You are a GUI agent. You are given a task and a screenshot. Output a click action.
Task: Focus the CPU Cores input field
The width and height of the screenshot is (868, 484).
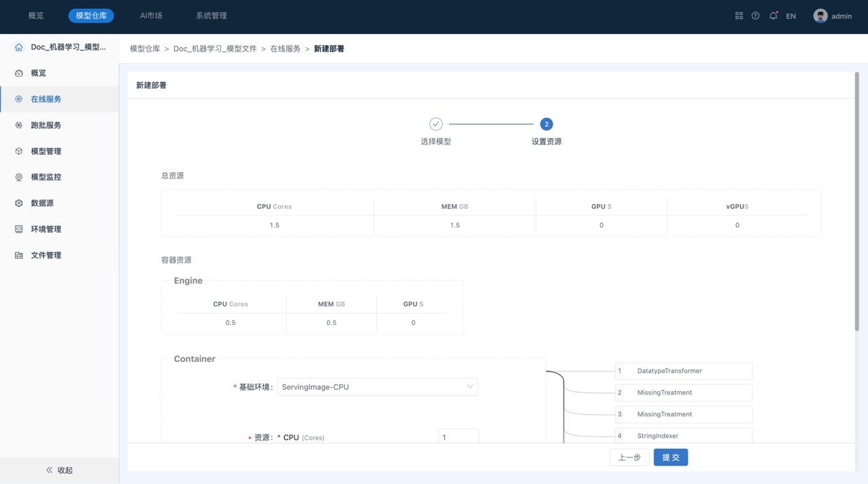tap(458, 437)
